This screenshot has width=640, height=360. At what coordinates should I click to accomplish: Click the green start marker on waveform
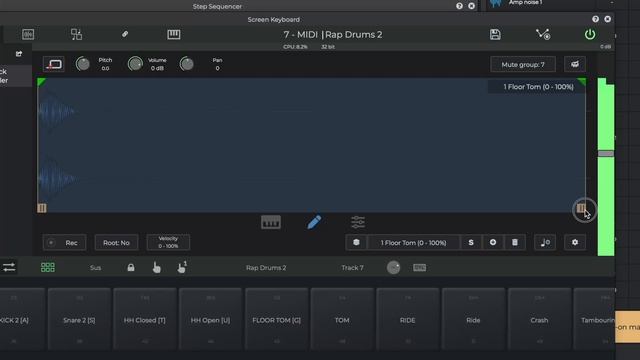(41, 82)
